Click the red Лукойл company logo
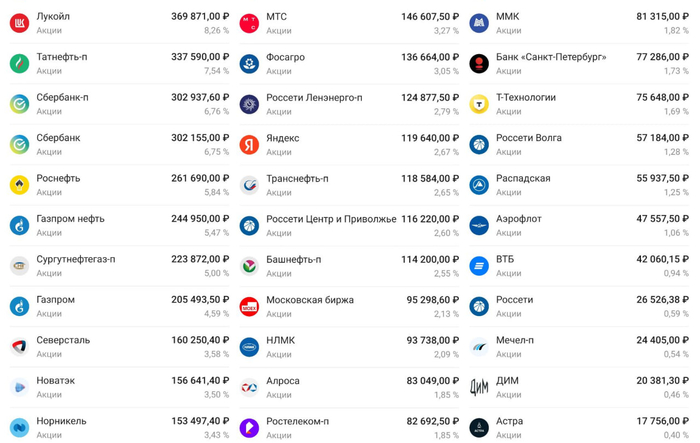Image resolution: width=700 pixels, height=443 pixels. 19,23
